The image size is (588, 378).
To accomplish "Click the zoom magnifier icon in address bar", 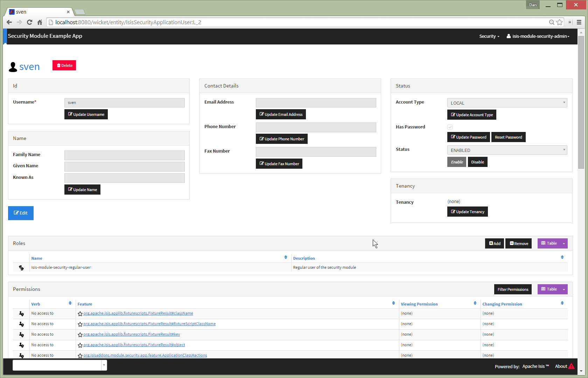I will click(552, 22).
